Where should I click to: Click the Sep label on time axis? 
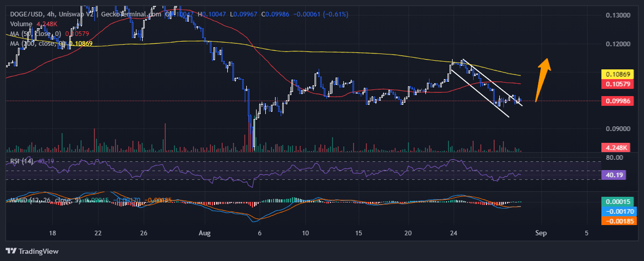click(541, 233)
